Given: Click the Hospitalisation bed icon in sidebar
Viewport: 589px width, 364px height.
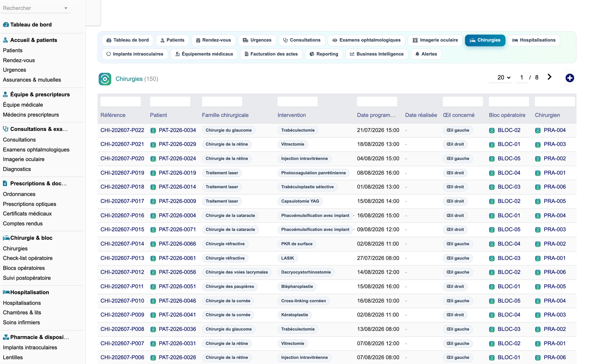Looking at the screenshot, I should (6, 292).
